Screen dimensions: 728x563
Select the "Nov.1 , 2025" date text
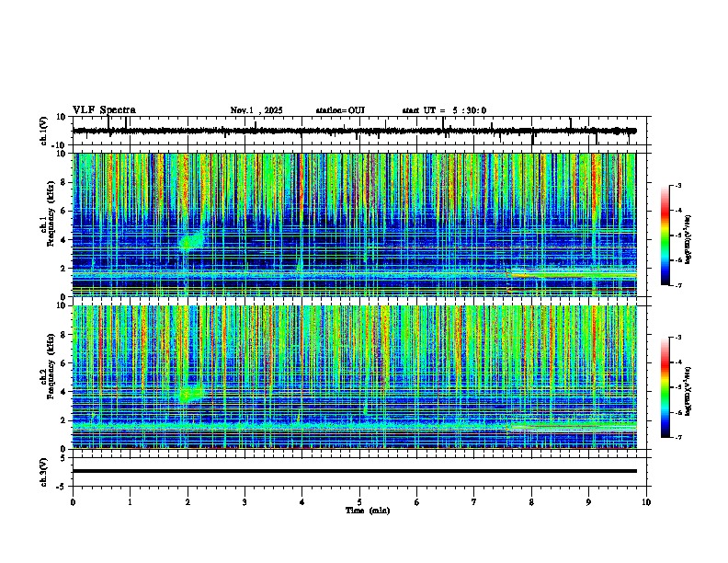tap(256, 110)
